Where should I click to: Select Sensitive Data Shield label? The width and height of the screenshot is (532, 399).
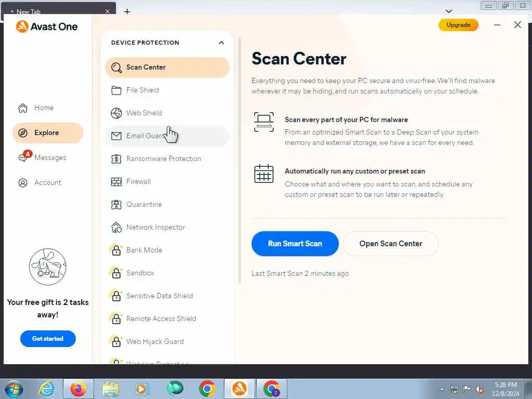159,296
